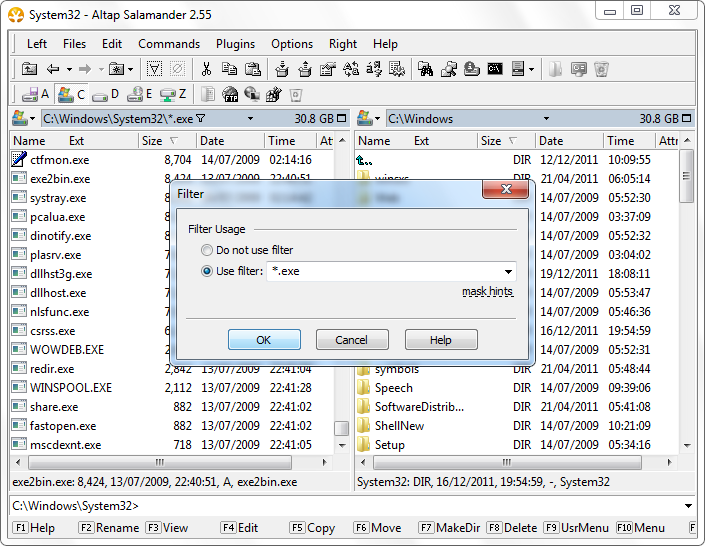Open the Left menu

pos(37,44)
